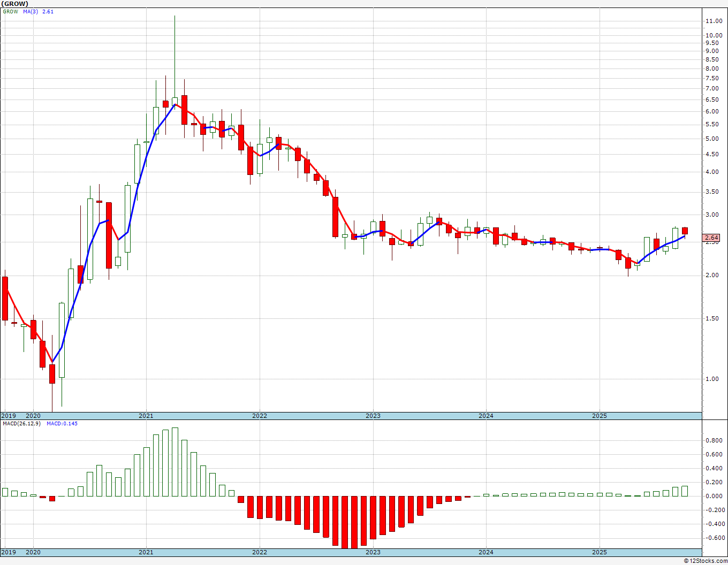The image size is (728, 565).
Task: Click the 3.00 price axis label
Action: click(711, 215)
